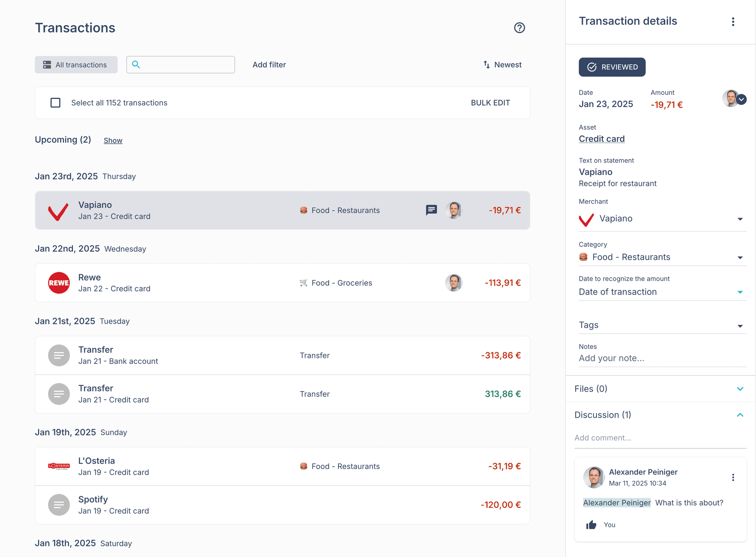Open Transaction details three-dot menu
Screen dimensions: 756x557
(733, 22)
